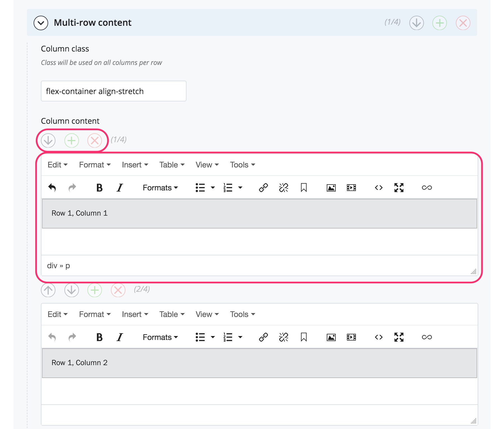Insert an anchor bookmark in the first editor
This screenshot has width=504, height=429.
[x=304, y=188]
